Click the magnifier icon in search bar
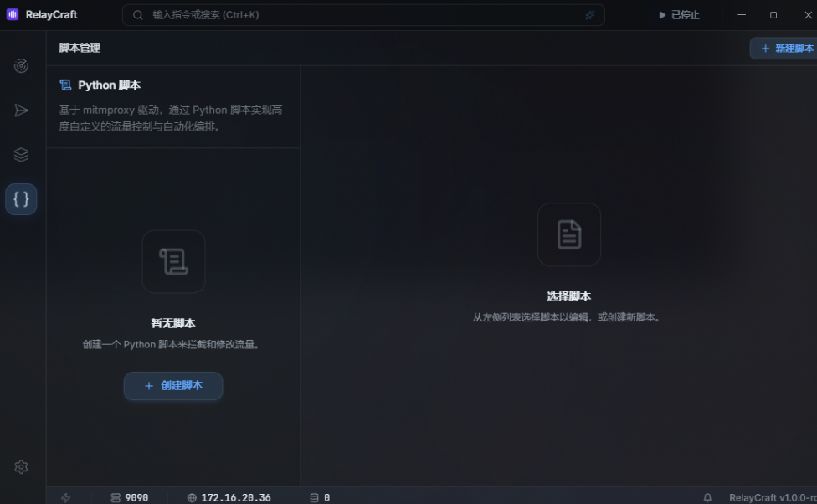The width and height of the screenshot is (817, 504). tap(137, 15)
